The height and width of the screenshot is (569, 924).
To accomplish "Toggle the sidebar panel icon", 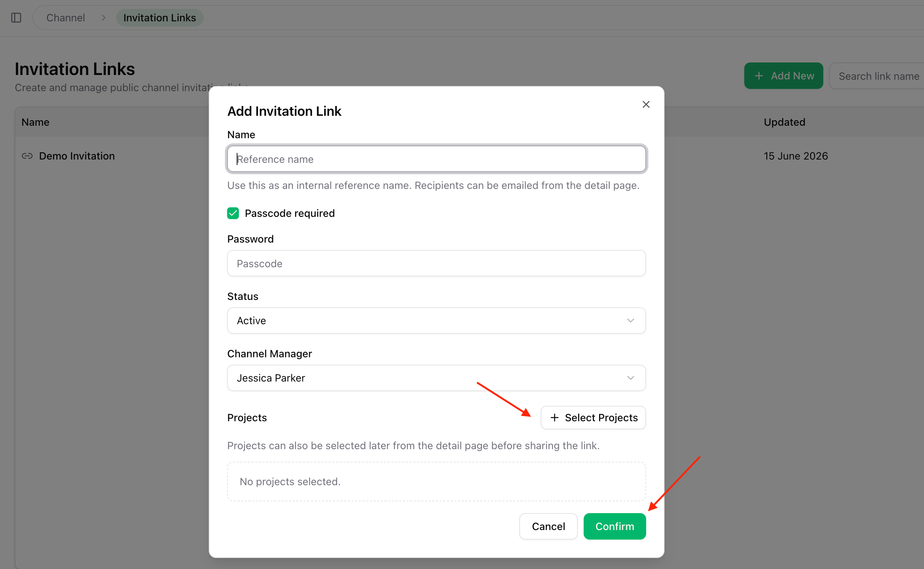I will click(x=16, y=18).
